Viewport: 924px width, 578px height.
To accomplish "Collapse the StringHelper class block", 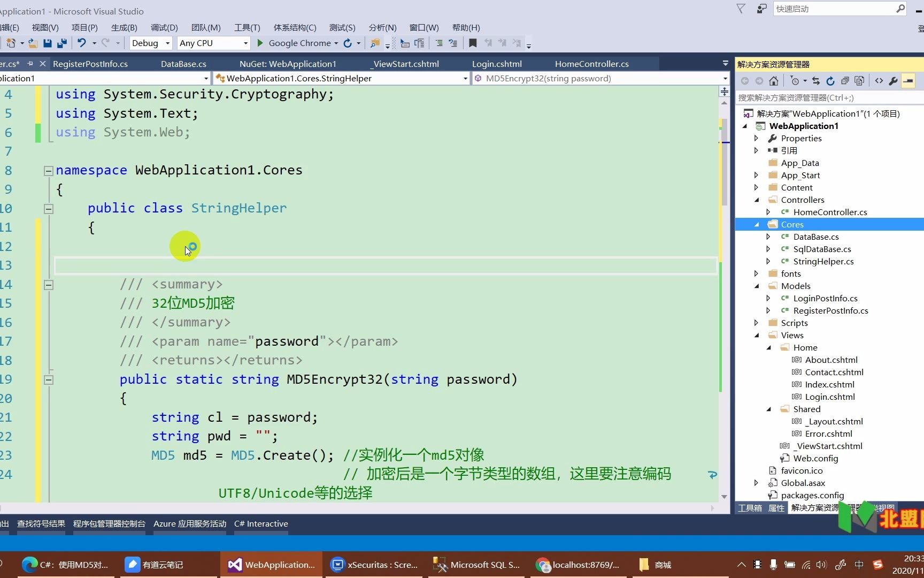I will 48,209.
